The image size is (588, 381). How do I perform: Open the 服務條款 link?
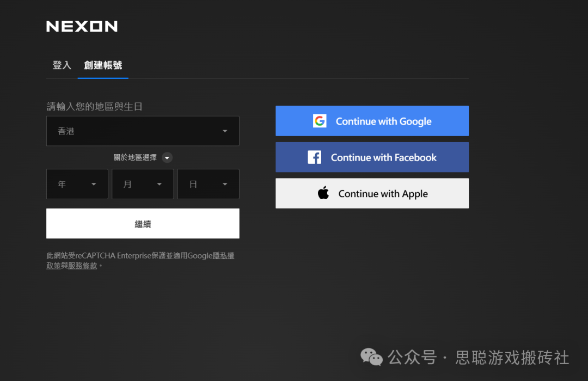point(83,266)
